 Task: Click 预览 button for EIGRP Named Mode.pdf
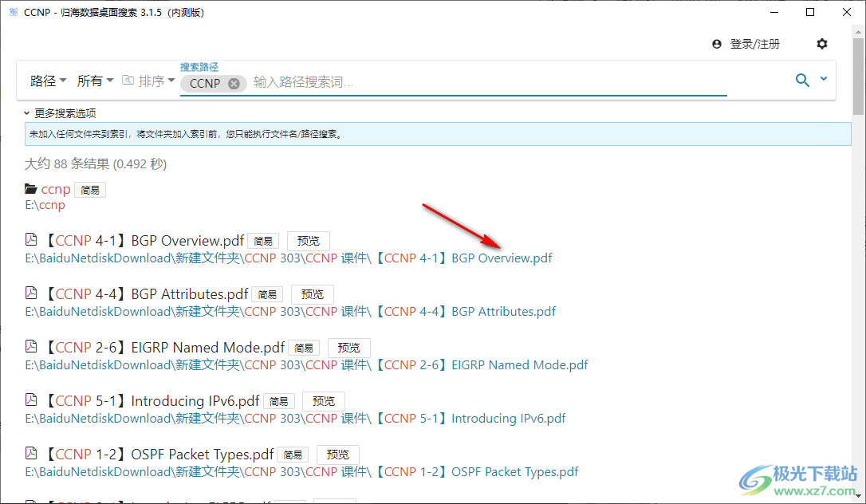(349, 348)
